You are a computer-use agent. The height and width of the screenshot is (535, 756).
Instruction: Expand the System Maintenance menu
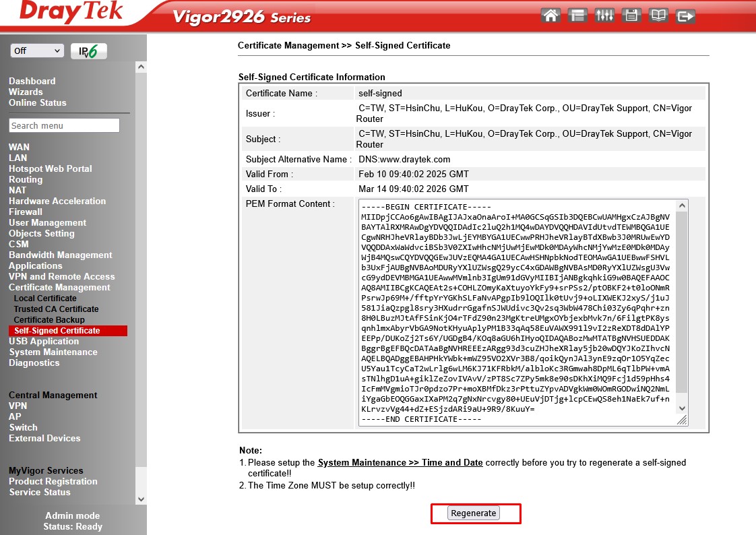coord(53,352)
